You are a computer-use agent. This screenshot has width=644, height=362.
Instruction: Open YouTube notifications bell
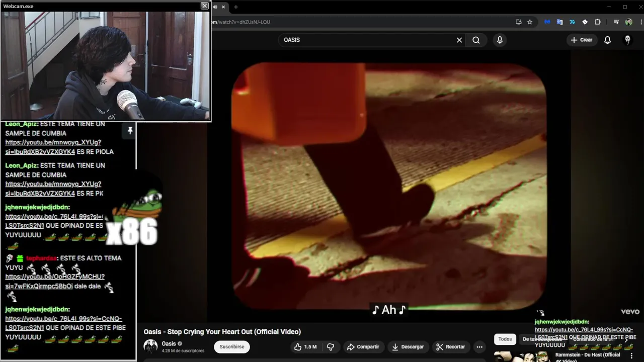tap(607, 40)
